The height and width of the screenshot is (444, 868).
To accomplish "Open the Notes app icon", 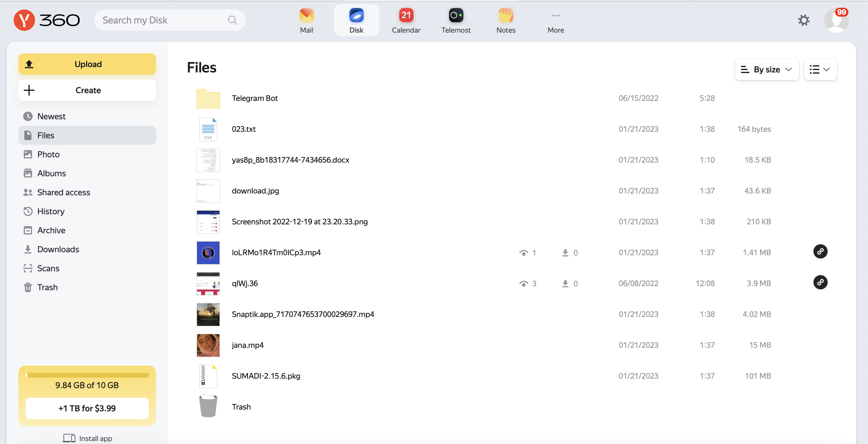I will pyautogui.click(x=505, y=16).
